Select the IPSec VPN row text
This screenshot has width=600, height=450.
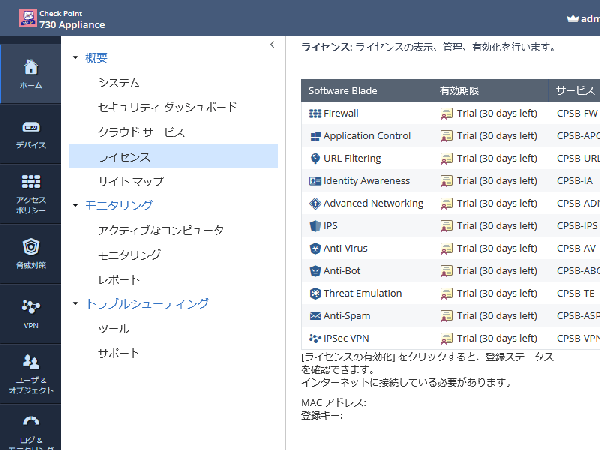pos(346,339)
